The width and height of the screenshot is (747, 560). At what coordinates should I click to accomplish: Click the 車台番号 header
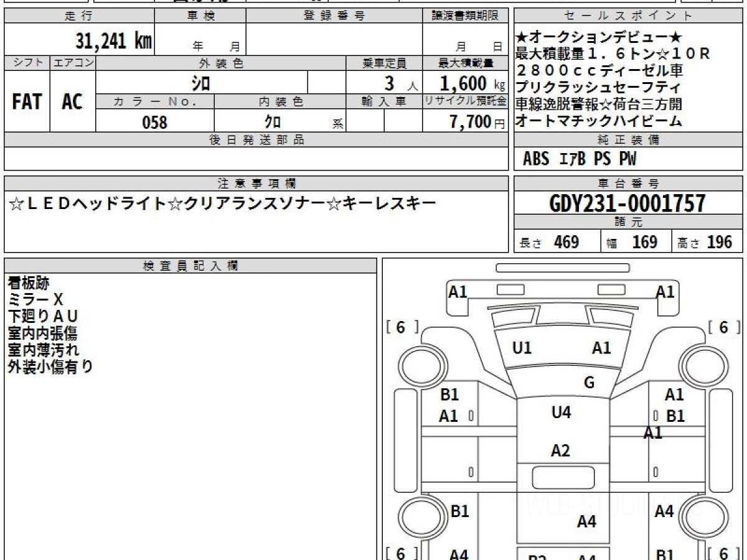click(x=628, y=183)
